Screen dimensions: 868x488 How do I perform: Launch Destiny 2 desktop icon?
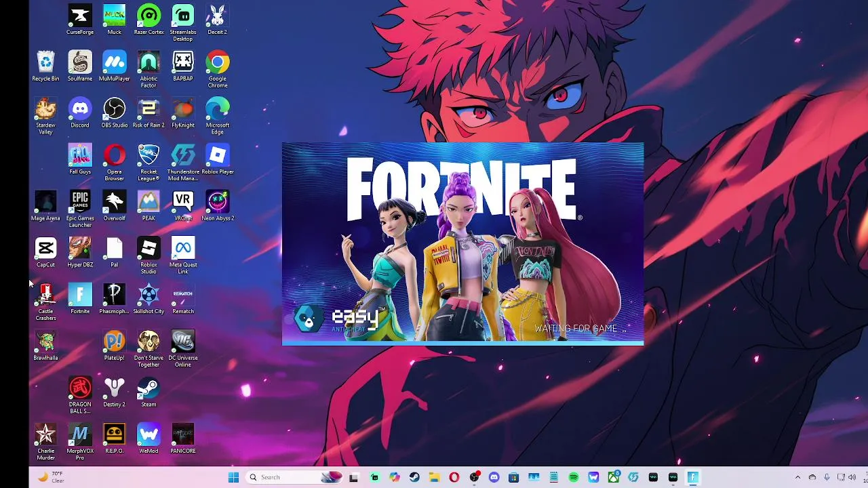coord(115,392)
